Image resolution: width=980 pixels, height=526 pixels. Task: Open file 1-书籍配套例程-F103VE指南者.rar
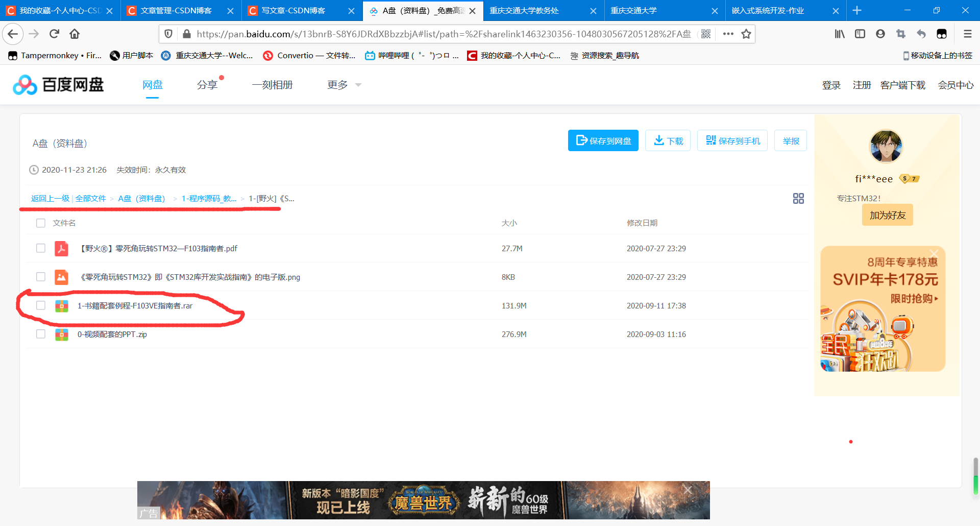[x=135, y=305]
